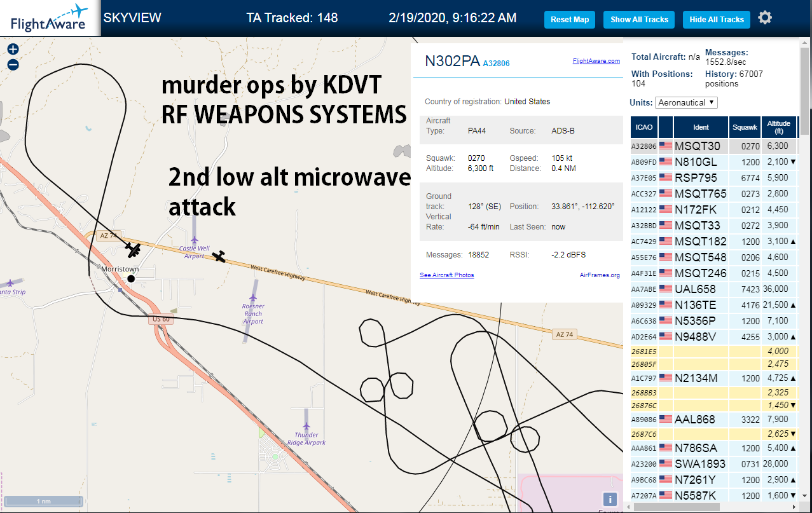Viewport: 812px width, 513px height.
Task: Select the N9488V aircraft row
Action: [713, 337]
